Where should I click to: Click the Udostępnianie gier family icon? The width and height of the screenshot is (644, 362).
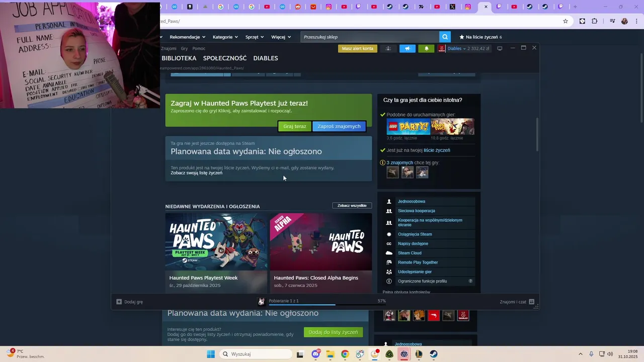point(389,271)
